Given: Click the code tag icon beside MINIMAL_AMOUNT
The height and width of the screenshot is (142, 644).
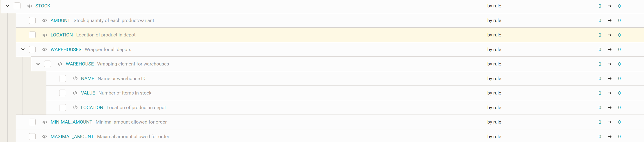Looking at the screenshot, I should click(45, 122).
